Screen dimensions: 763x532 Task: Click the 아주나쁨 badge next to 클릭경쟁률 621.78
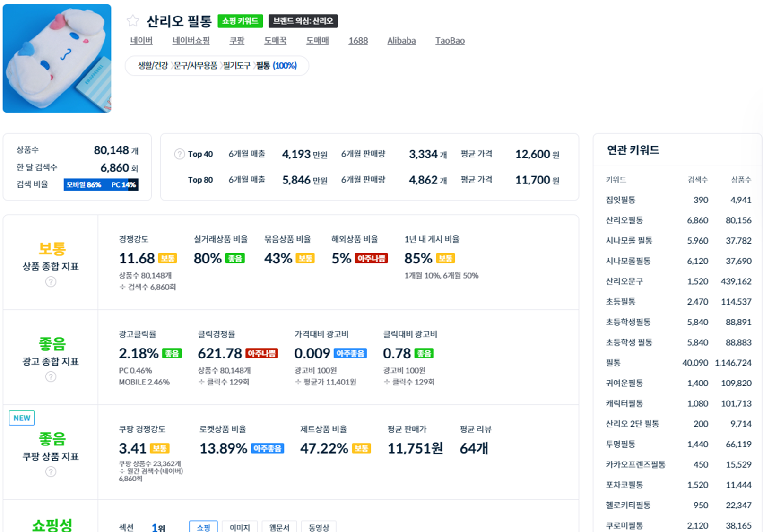[262, 353]
